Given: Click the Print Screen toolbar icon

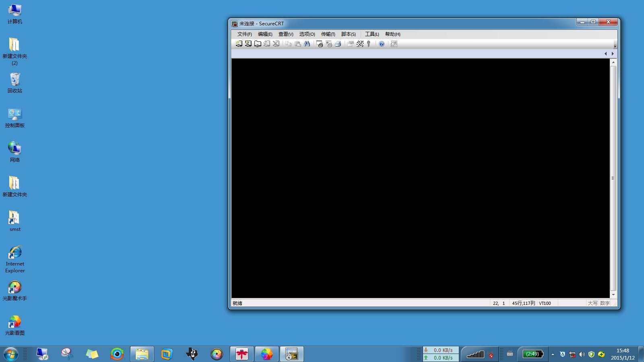Looking at the screenshot, I should pyautogui.click(x=320, y=44).
